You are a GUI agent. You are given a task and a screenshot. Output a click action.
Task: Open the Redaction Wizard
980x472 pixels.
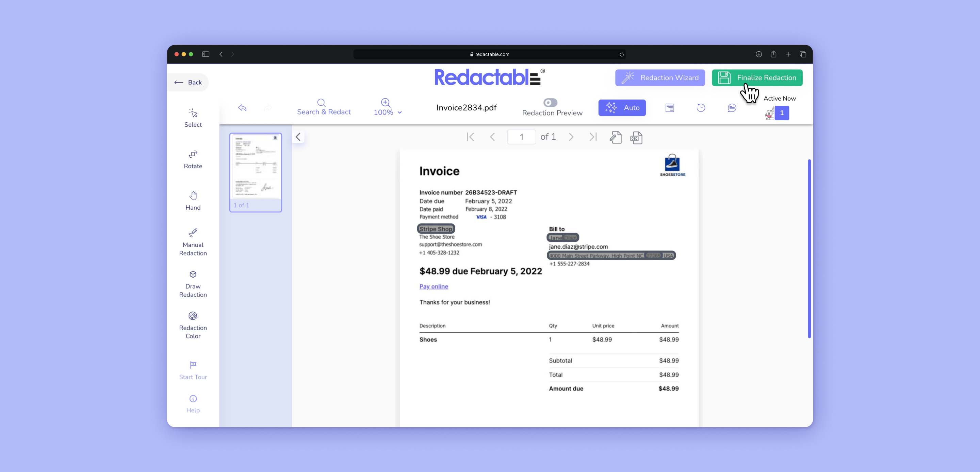[x=660, y=77]
